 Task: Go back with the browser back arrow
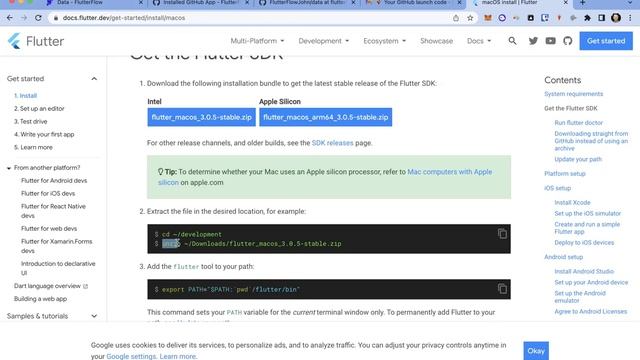[9, 18]
